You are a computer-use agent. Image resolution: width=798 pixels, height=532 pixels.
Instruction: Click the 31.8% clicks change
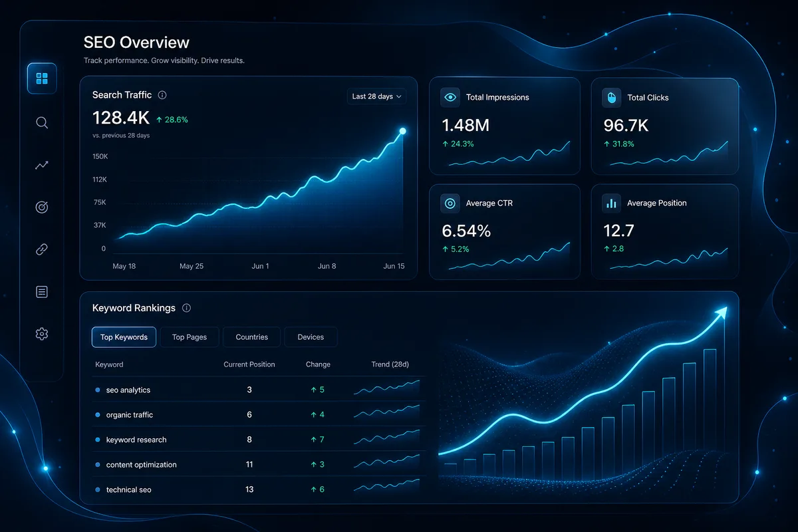(619, 144)
